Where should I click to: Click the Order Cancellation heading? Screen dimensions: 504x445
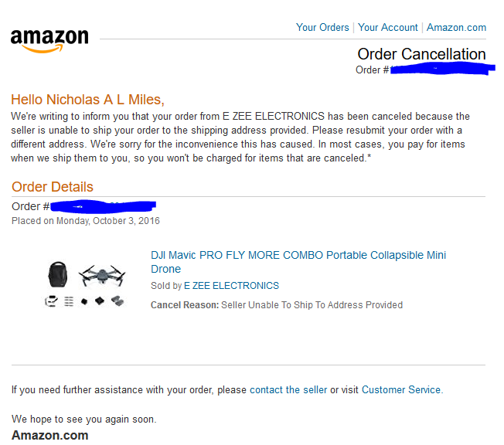pyautogui.click(x=421, y=54)
